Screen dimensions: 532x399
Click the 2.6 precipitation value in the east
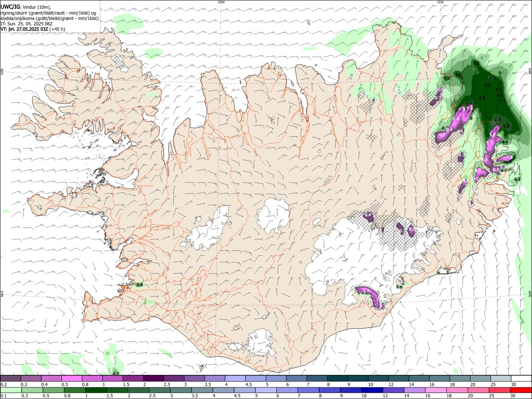498,119
